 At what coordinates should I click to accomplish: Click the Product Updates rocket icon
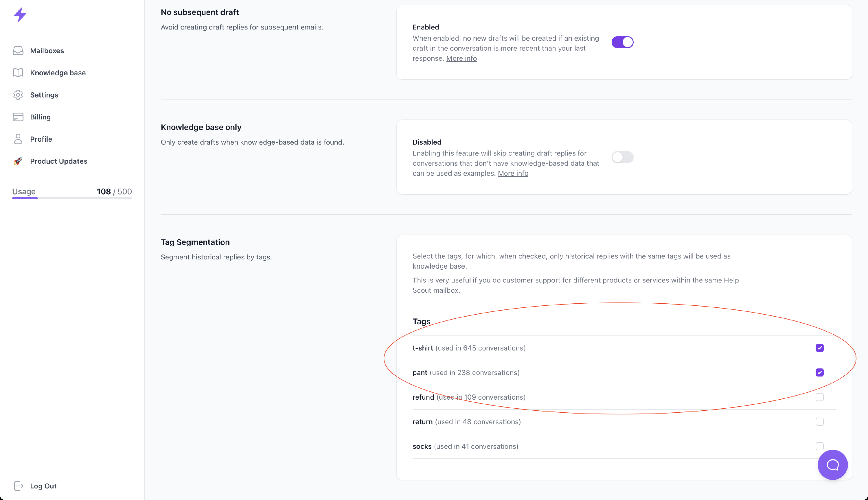(18, 161)
